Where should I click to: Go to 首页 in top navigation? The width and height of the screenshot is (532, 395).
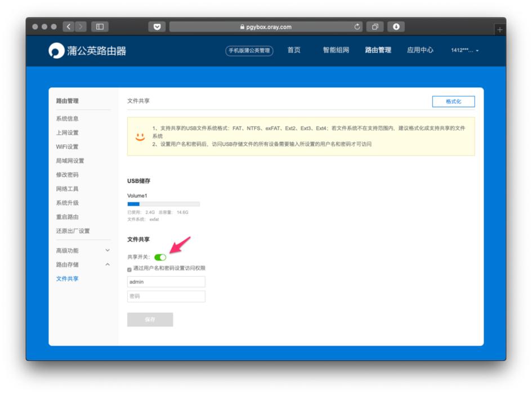point(294,50)
